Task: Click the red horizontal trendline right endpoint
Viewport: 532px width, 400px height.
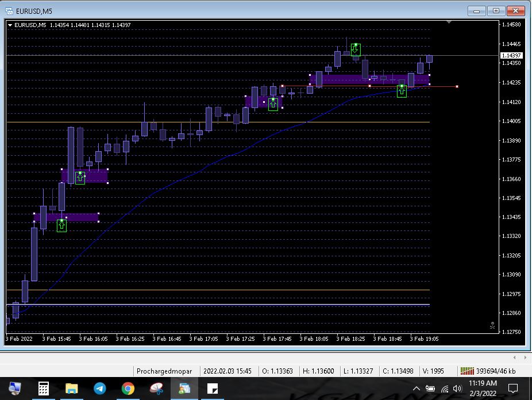Action: click(457, 87)
